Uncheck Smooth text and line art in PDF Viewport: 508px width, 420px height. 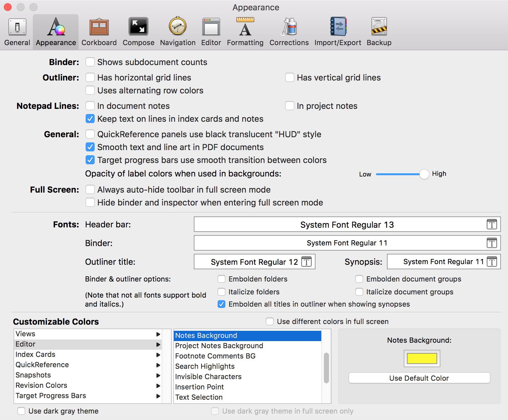tap(90, 147)
